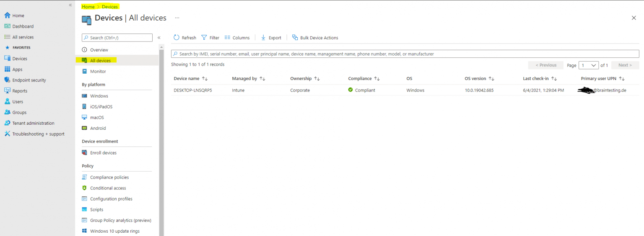Click the Intune managed-by cell

[238, 90]
